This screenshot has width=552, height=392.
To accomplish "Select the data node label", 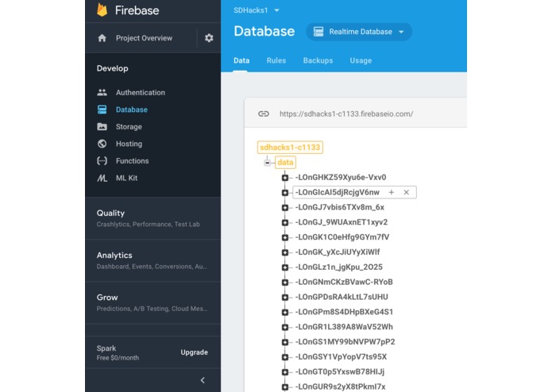I will click(x=285, y=163).
